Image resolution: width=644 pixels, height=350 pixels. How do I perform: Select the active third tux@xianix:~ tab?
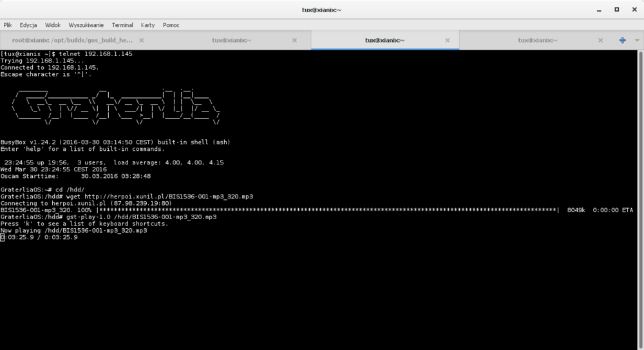(x=384, y=40)
